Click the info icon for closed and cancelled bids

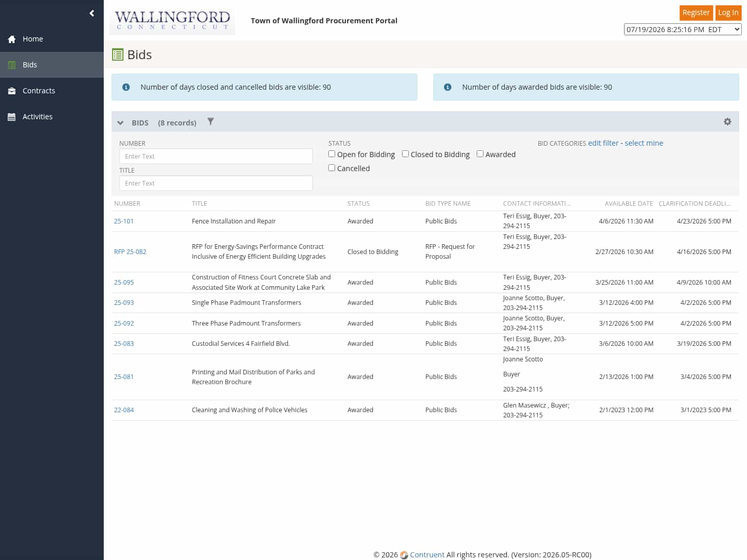tap(126, 87)
